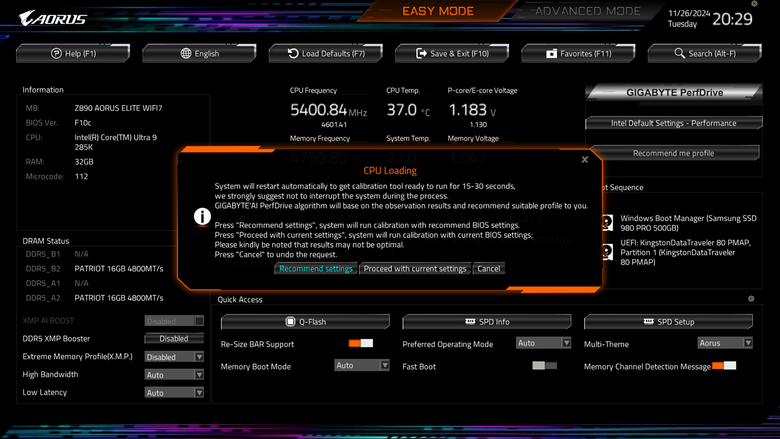Click the Z890 AORUS ELITE WIFI7 text

(118, 108)
